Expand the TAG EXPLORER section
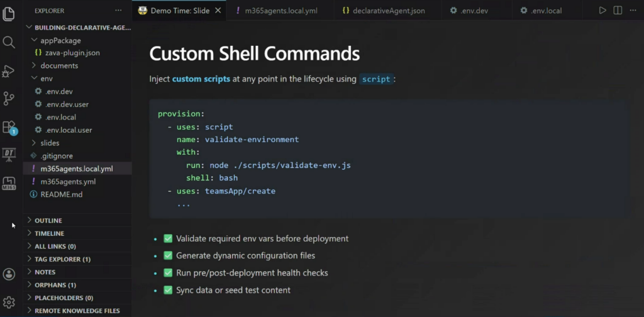Image resolution: width=644 pixels, height=317 pixels. pyautogui.click(x=62, y=259)
